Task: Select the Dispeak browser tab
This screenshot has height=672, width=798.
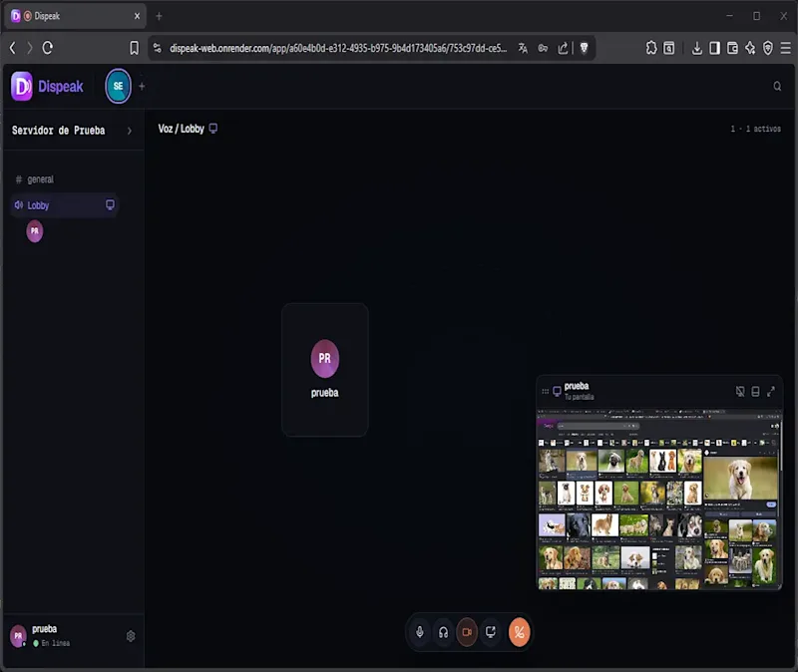Action: tap(76, 16)
